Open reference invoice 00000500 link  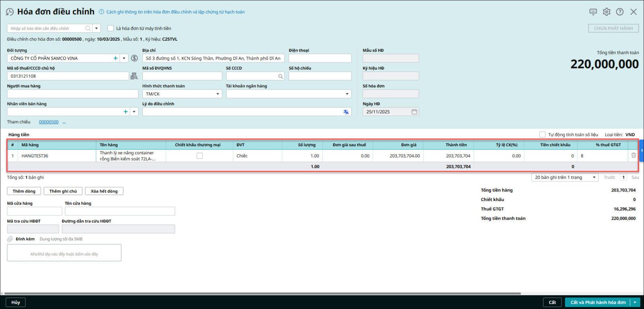(49, 122)
